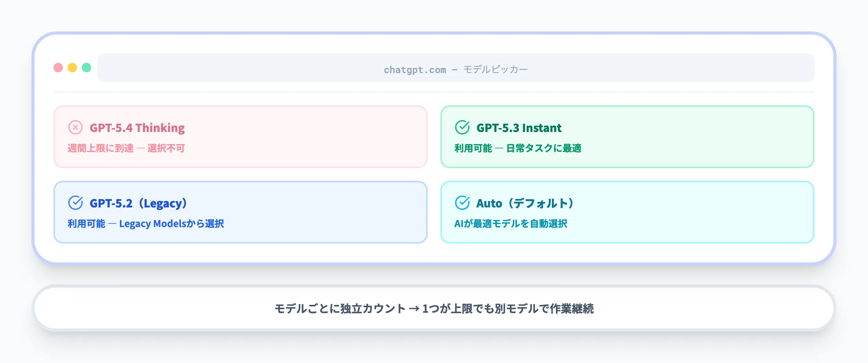868x363 pixels.
Task: Click the red traffic light in the window corner
Action: (x=58, y=67)
